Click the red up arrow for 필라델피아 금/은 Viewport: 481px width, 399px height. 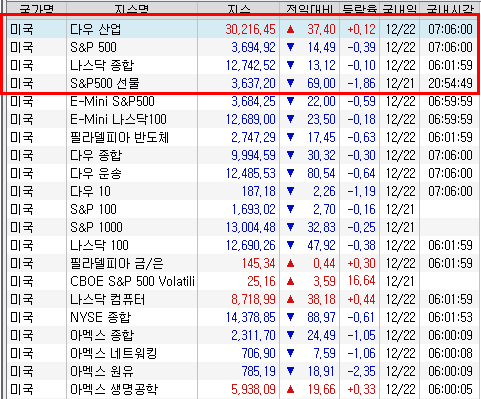click(x=290, y=263)
